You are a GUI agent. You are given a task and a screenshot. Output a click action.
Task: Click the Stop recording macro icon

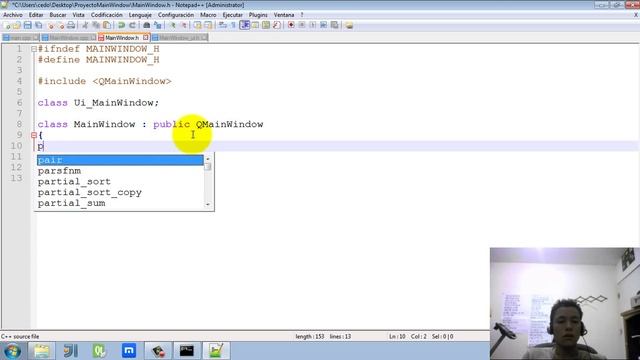coord(302,25)
